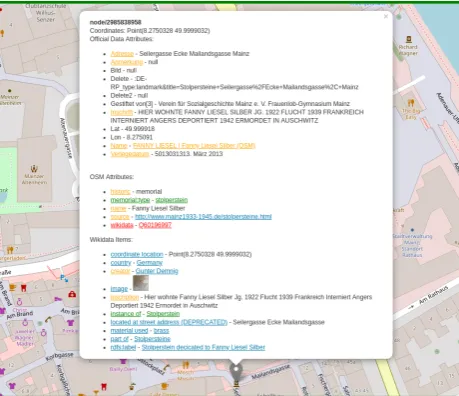
Task: Open the Germany link
Action: (x=149, y=263)
